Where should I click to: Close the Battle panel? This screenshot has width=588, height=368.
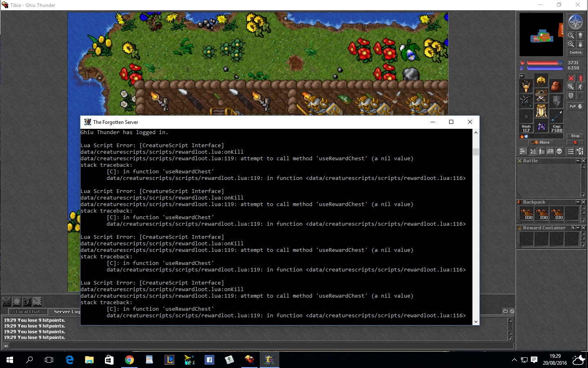point(583,161)
